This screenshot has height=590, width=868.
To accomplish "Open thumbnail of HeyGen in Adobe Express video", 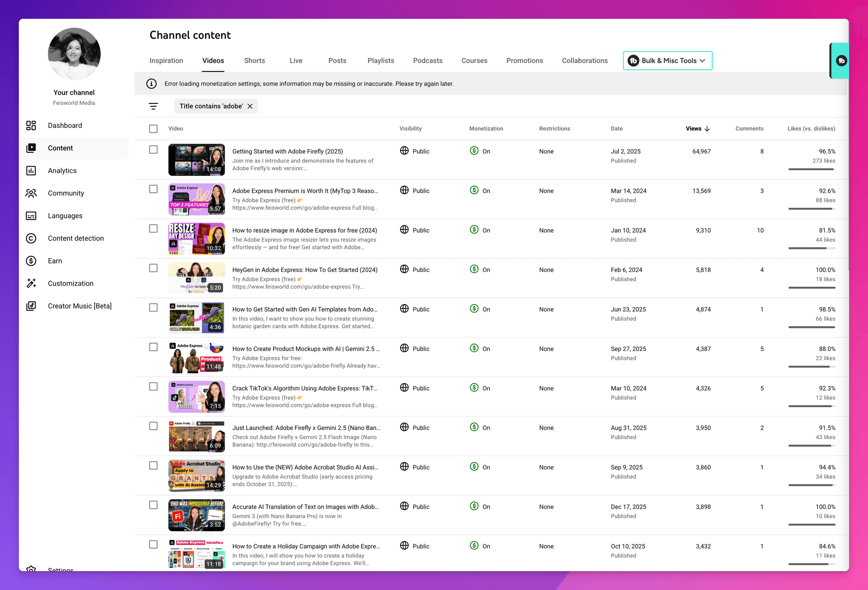I will pyautogui.click(x=197, y=278).
